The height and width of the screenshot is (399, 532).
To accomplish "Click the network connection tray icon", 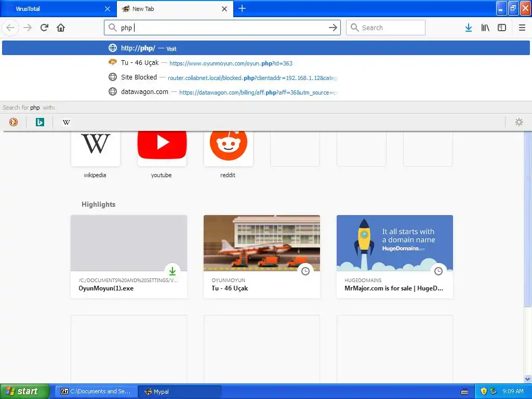I will pos(494,391).
